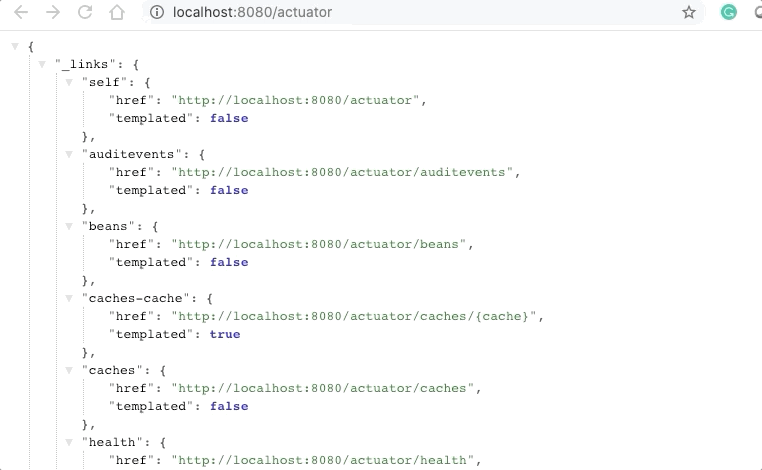Screen dimensions: 762x470
Task: Collapse the "auditevents" node
Action: [x=69, y=155]
